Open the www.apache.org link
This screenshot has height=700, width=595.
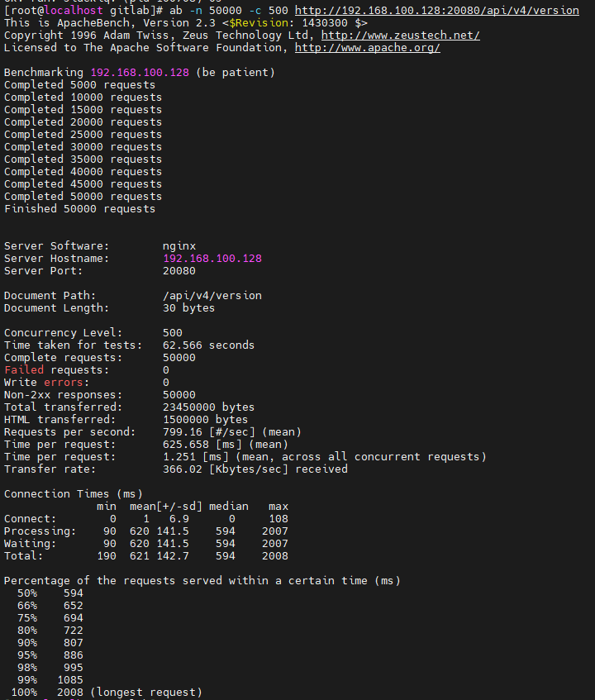click(367, 48)
